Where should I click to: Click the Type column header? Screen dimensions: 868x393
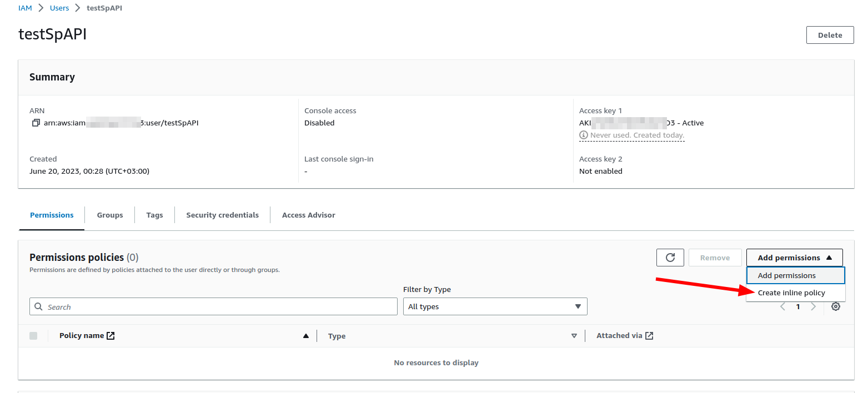337,336
